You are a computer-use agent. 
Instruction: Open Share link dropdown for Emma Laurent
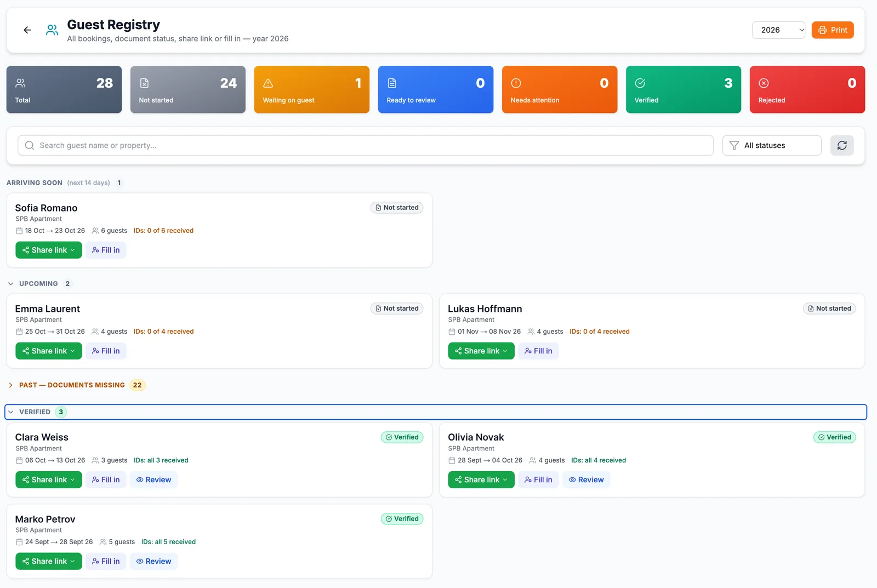point(49,351)
